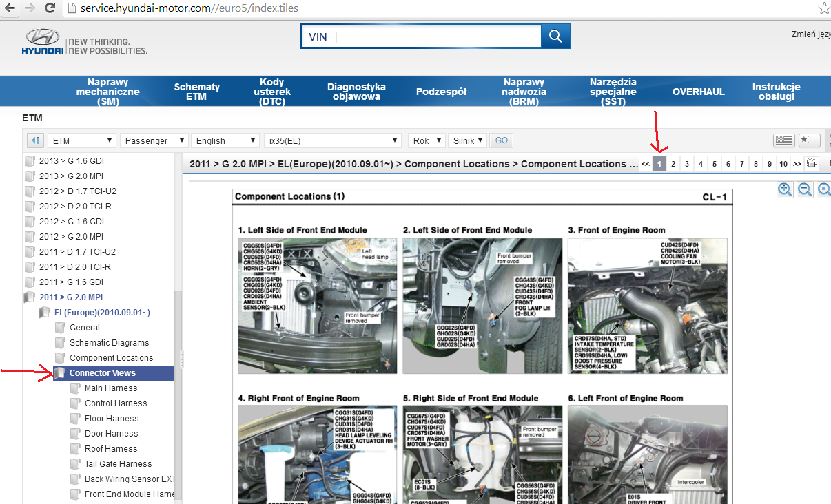Open the Passenger vehicle type dropdown
The height and width of the screenshot is (504, 831).
[x=154, y=140]
